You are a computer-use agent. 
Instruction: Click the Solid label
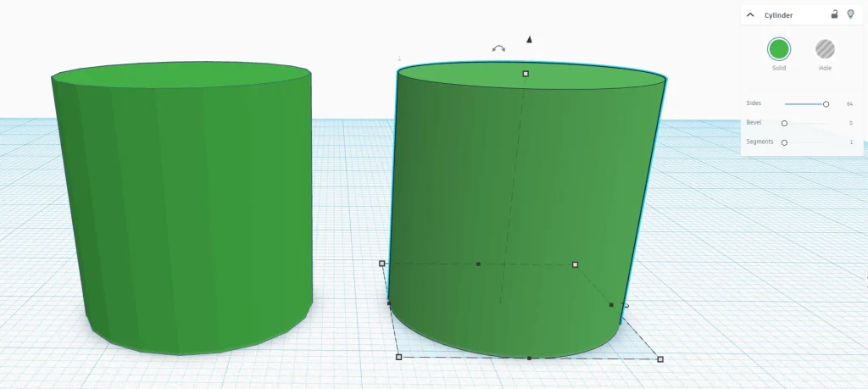coord(779,68)
